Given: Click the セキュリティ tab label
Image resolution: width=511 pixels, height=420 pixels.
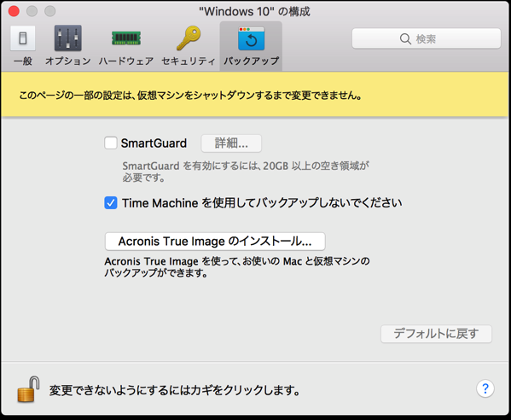Looking at the screenshot, I should 189,61.
